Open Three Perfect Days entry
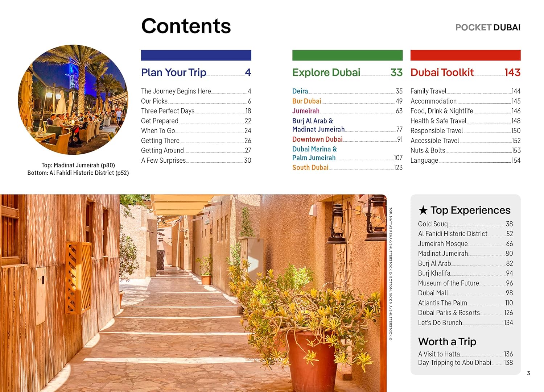The height and width of the screenshot is (392, 544). tap(168, 111)
